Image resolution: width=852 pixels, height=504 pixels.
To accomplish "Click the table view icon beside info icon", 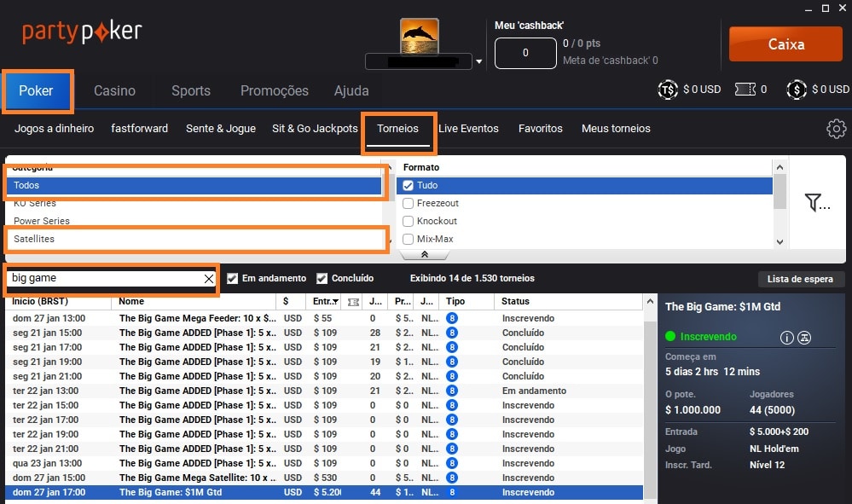I will point(804,338).
